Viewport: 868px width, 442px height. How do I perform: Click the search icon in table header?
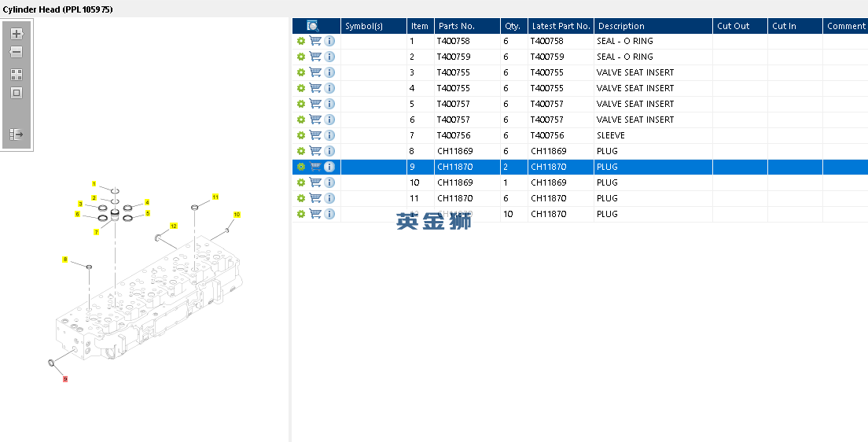(x=313, y=26)
